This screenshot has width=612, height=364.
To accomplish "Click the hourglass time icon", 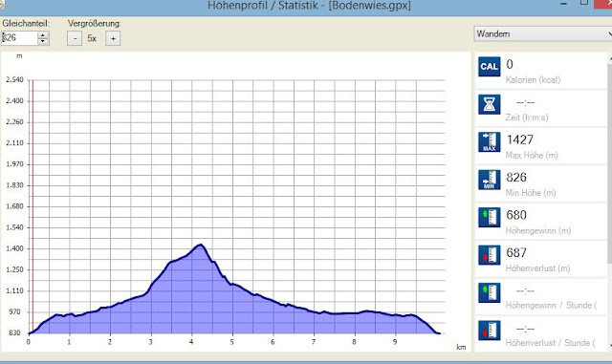I will click(x=489, y=104).
